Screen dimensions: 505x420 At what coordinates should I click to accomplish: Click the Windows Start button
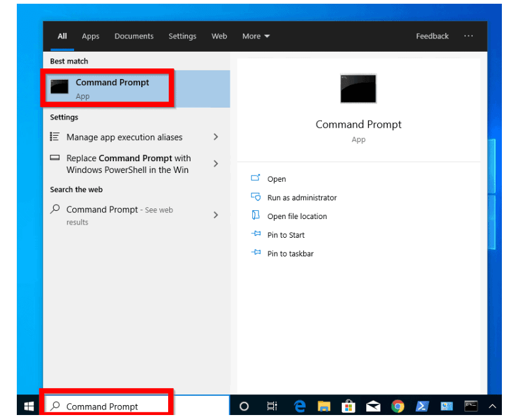click(29, 406)
